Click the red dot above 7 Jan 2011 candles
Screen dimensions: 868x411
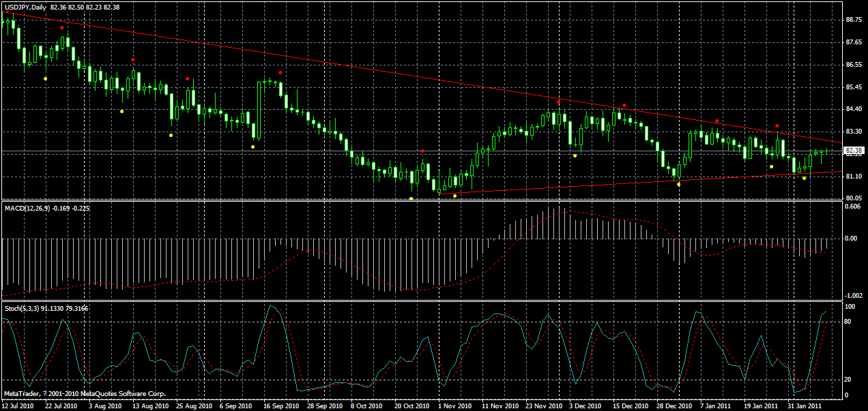click(717, 121)
